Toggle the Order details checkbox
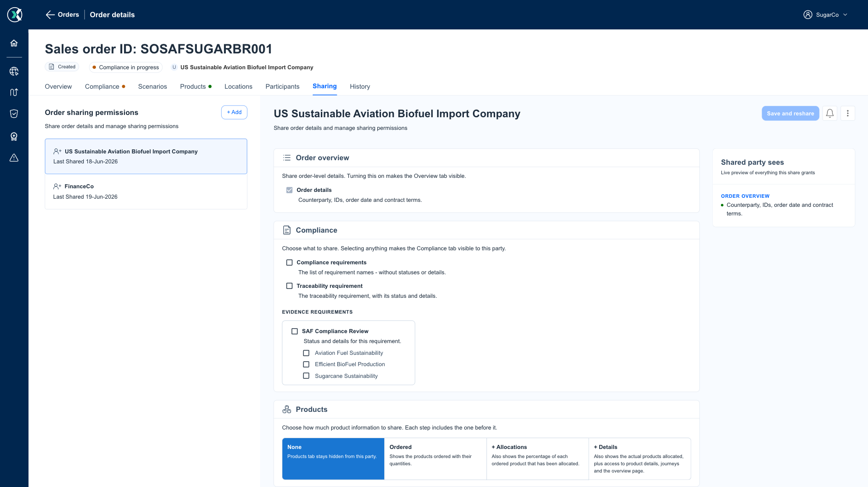The height and width of the screenshot is (487, 868). (290, 190)
